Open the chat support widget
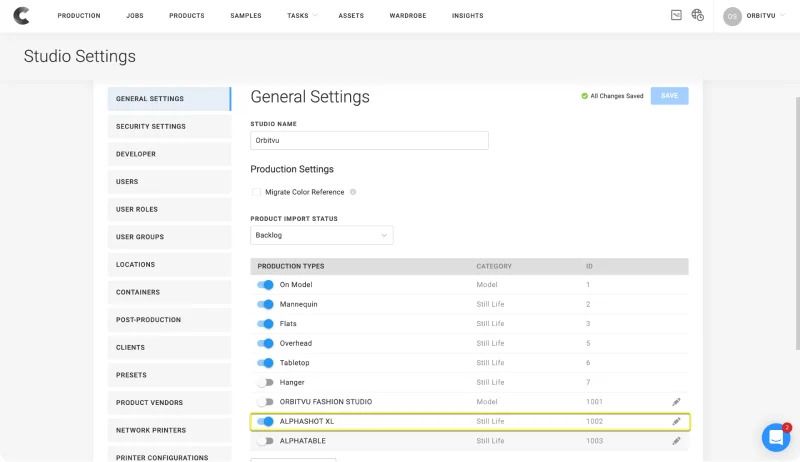Screen dimensions: 800x462 776,438
